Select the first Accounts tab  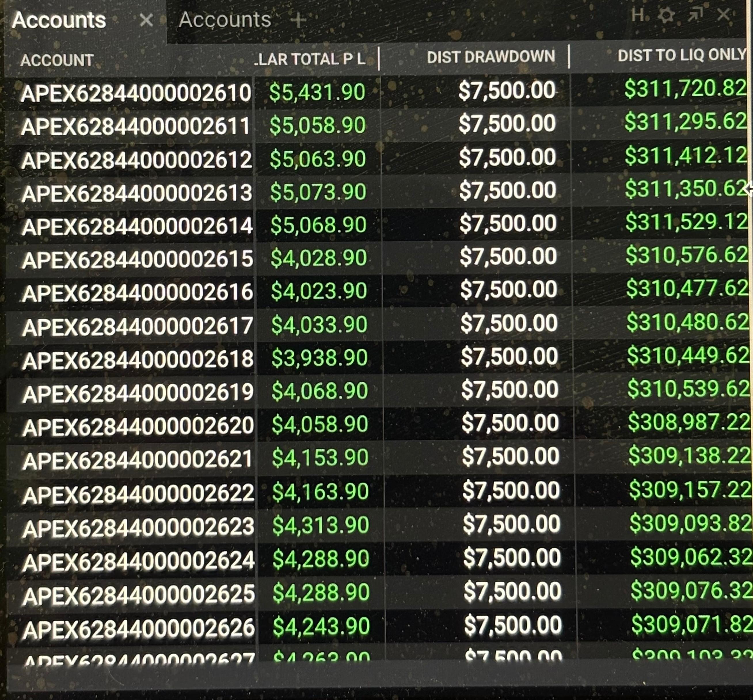click(x=59, y=20)
